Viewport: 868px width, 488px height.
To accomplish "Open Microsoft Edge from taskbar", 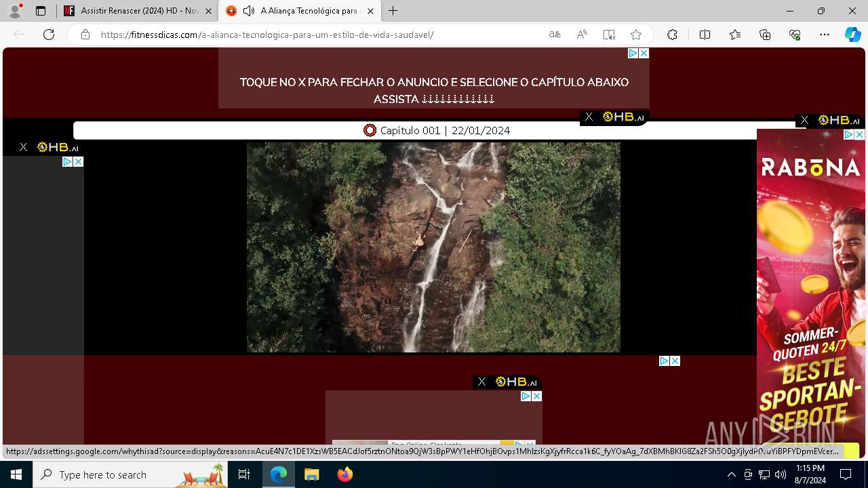I will (279, 474).
